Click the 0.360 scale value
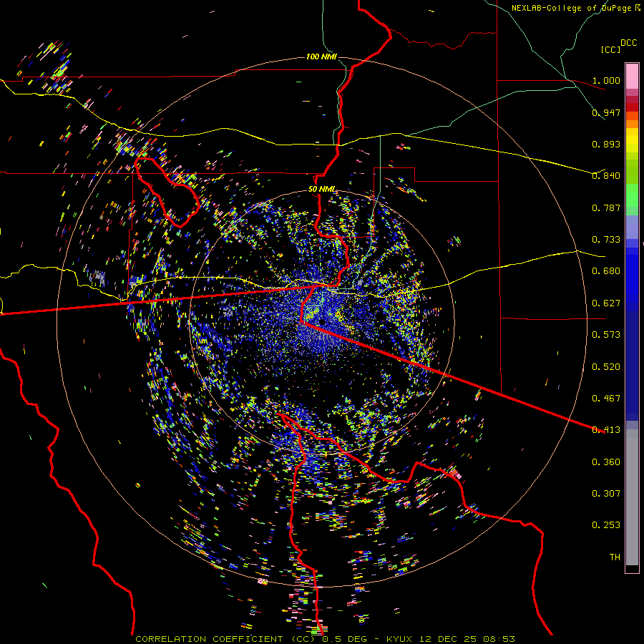 click(606, 462)
